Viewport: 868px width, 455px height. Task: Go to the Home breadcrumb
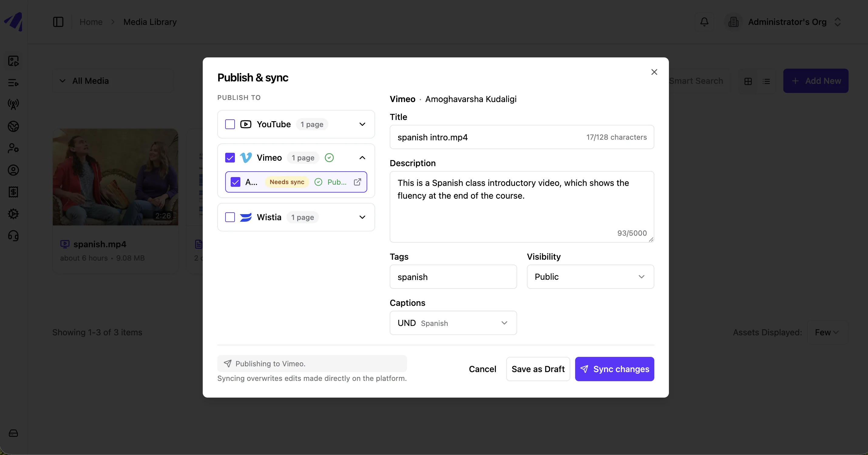pos(91,22)
